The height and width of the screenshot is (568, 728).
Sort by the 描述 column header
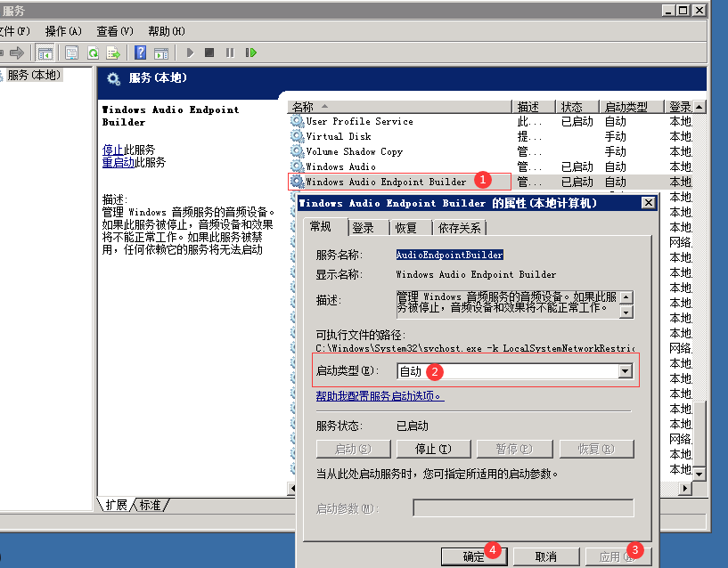534,107
